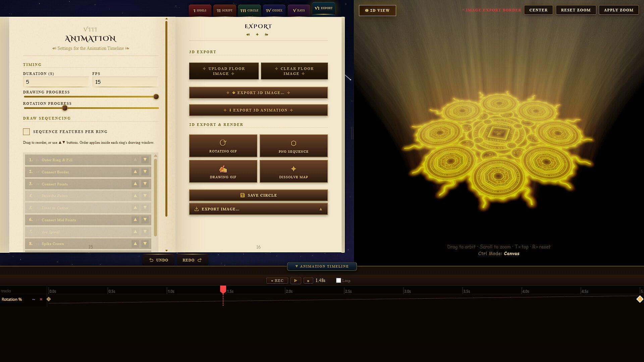Click the Reset Zoom button
Image resolution: width=644 pixels, height=362 pixels.
tap(576, 10)
